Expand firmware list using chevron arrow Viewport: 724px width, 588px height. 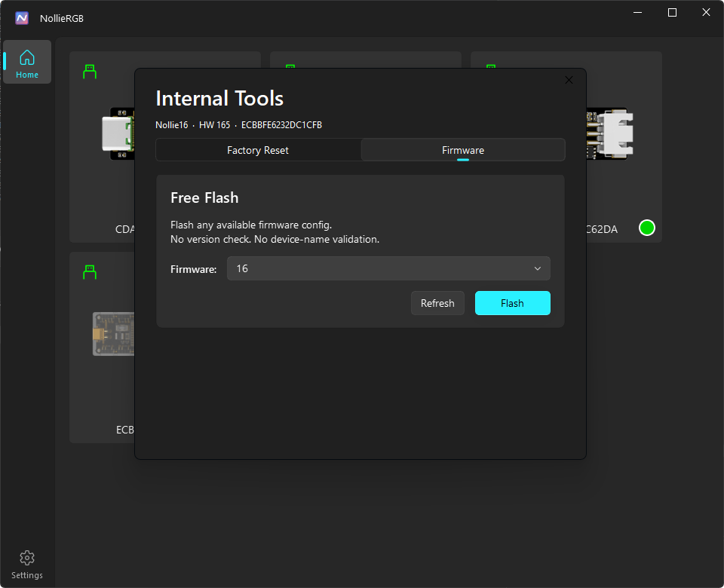point(538,268)
